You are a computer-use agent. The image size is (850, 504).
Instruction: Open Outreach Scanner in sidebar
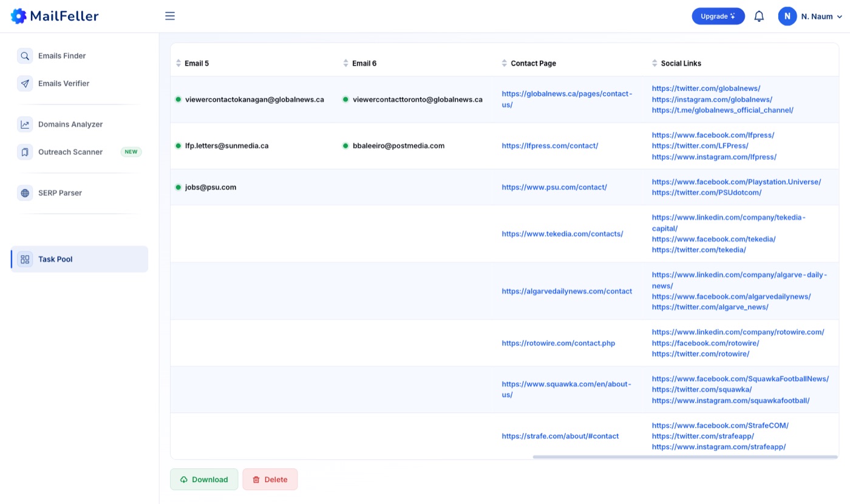click(x=80, y=152)
